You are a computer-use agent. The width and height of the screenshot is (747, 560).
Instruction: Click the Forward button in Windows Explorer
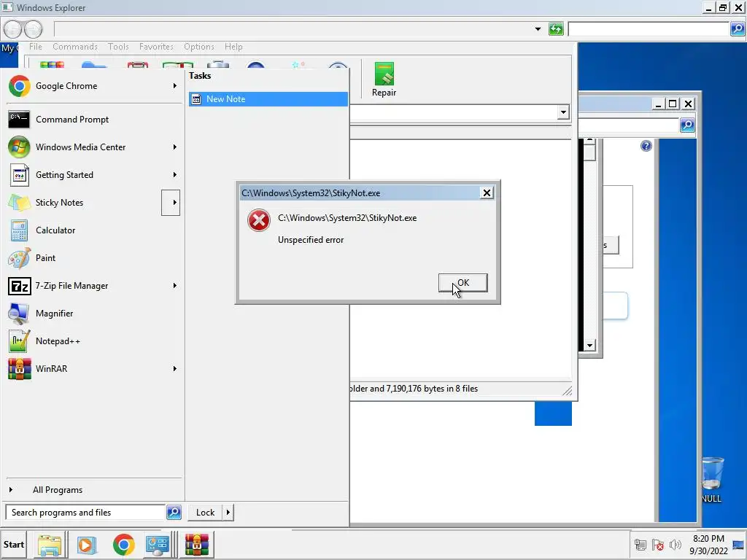tap(34, 29)
